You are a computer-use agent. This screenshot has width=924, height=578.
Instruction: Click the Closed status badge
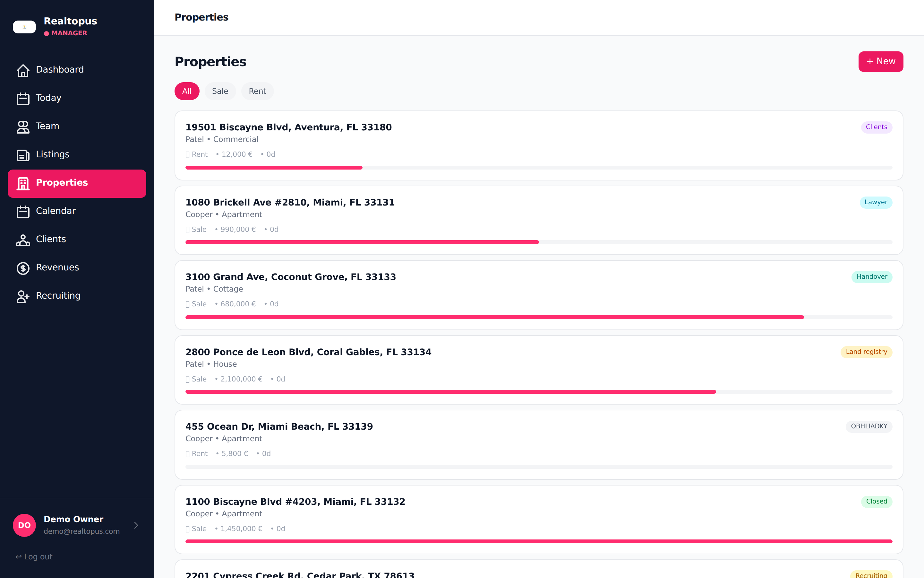[x=876, y=502]
